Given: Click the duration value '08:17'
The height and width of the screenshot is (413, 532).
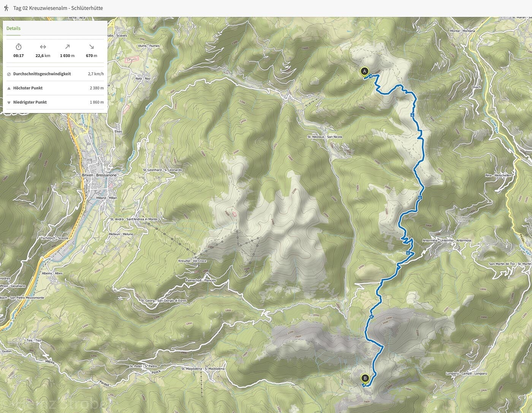Looking at the screenshot, I should pyautogui.click(x=19, y=55).
